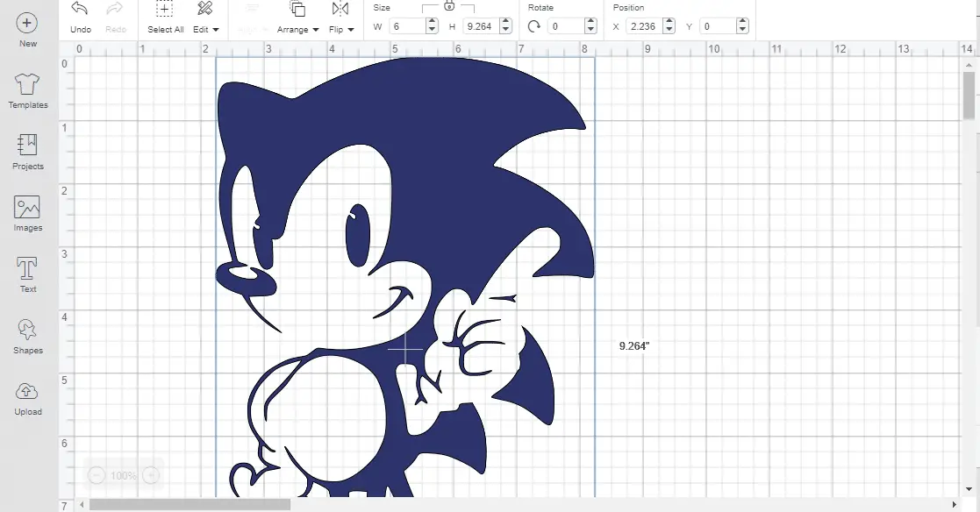Toggle the size aspect ratio lock
Viewport: 980px width, 512px height.
[448, 5]
